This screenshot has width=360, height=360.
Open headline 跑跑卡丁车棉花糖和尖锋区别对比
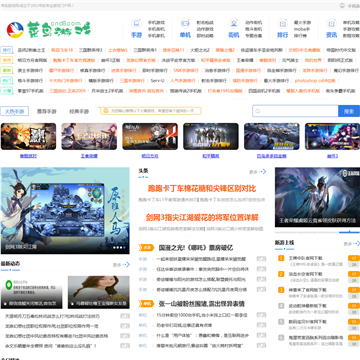coord(202,189)
